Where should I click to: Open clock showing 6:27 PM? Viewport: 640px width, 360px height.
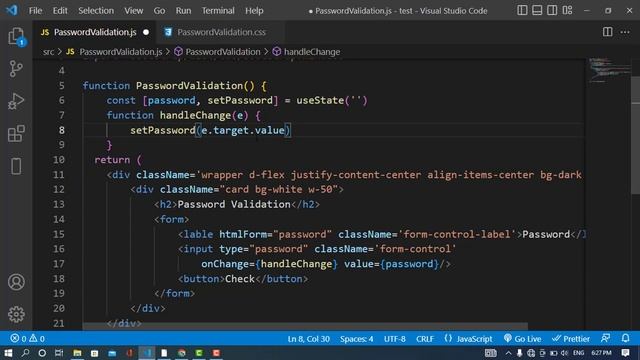(601, 353)
